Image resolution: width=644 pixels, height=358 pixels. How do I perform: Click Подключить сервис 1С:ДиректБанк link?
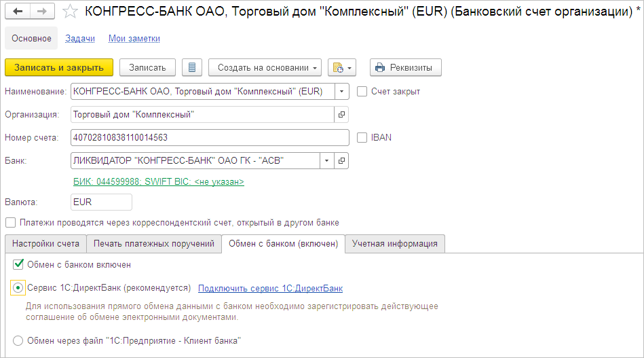[x=270, y=288]
